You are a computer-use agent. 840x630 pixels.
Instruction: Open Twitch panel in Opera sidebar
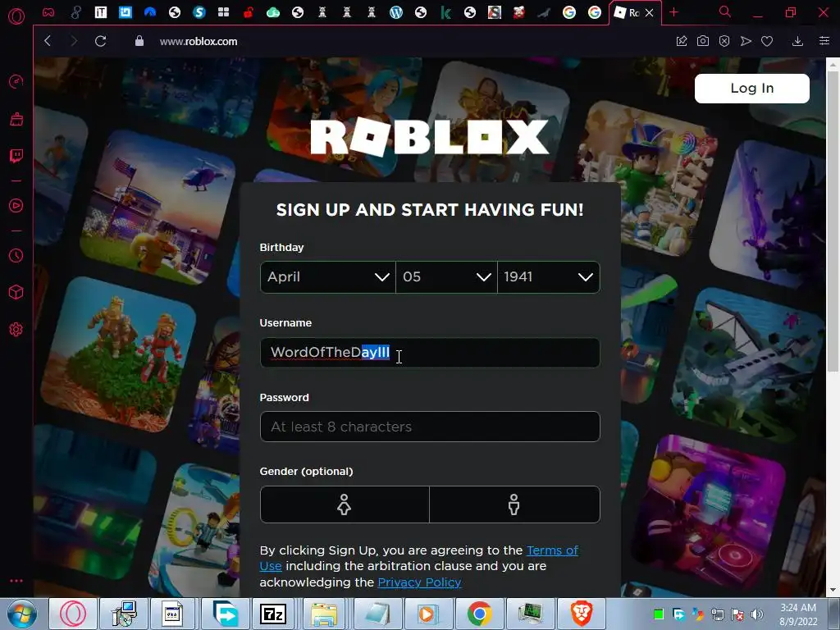16,156
